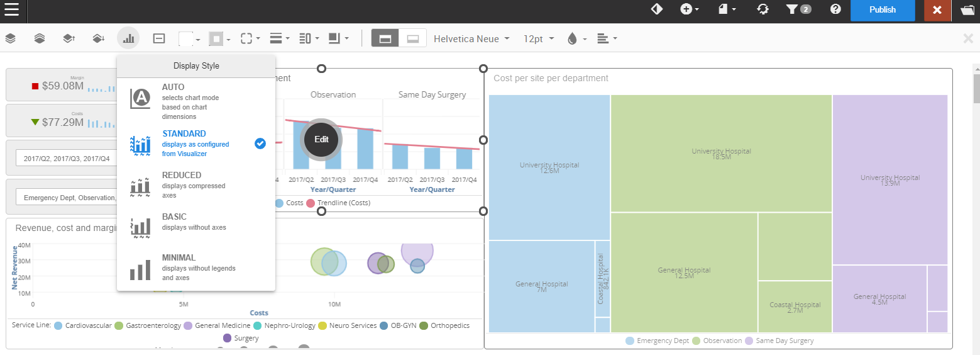Click the blue Publish button
Image resolution: width=980 pixels, height=355 pixels.
pyautogui.click(x=883, y=10)
